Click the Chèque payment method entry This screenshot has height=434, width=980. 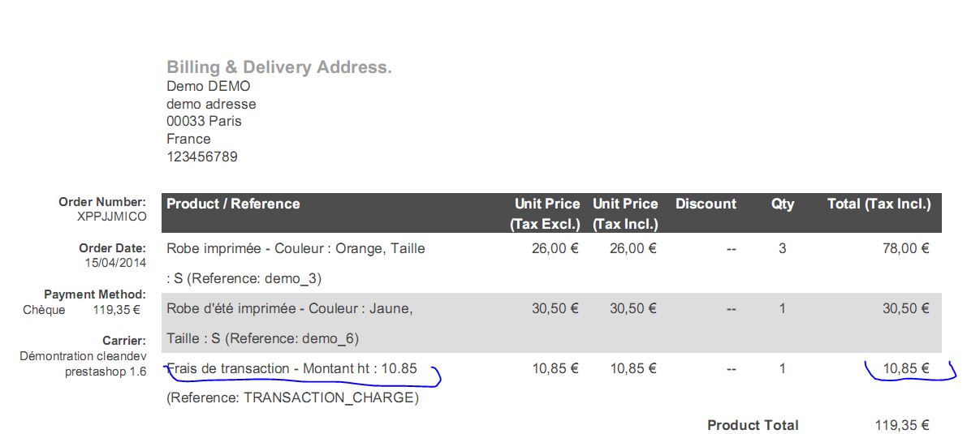[x=44, y=309]
